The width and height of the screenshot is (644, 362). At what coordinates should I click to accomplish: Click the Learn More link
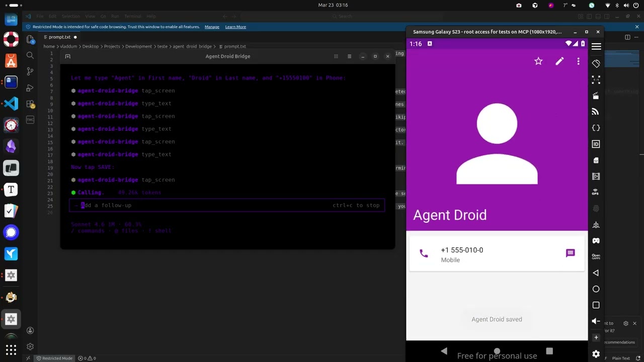coord(235,27)
